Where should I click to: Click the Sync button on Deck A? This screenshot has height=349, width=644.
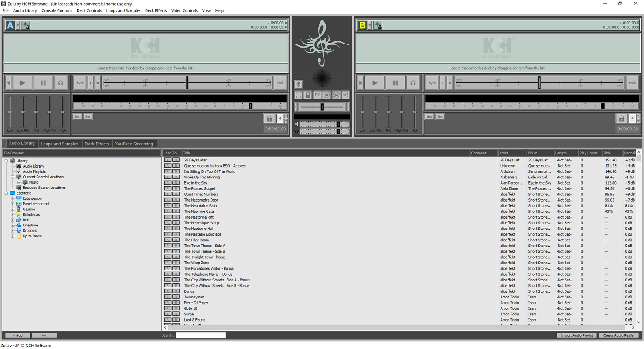pos(80,82)
